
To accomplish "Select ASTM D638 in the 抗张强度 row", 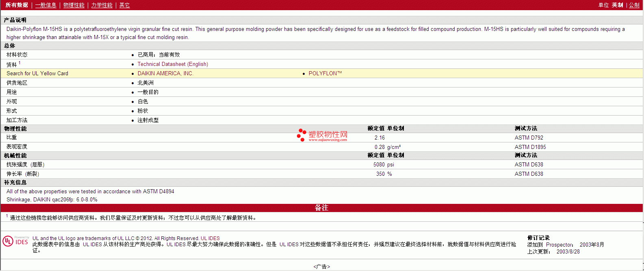I will coord(529,164).
